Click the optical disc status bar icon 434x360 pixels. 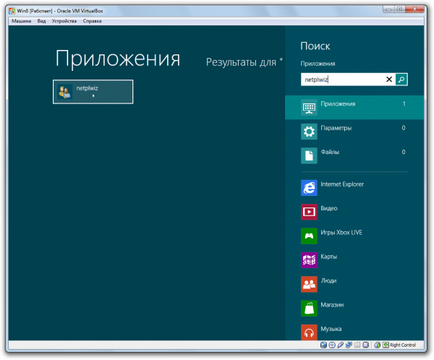tap(332, 345)
